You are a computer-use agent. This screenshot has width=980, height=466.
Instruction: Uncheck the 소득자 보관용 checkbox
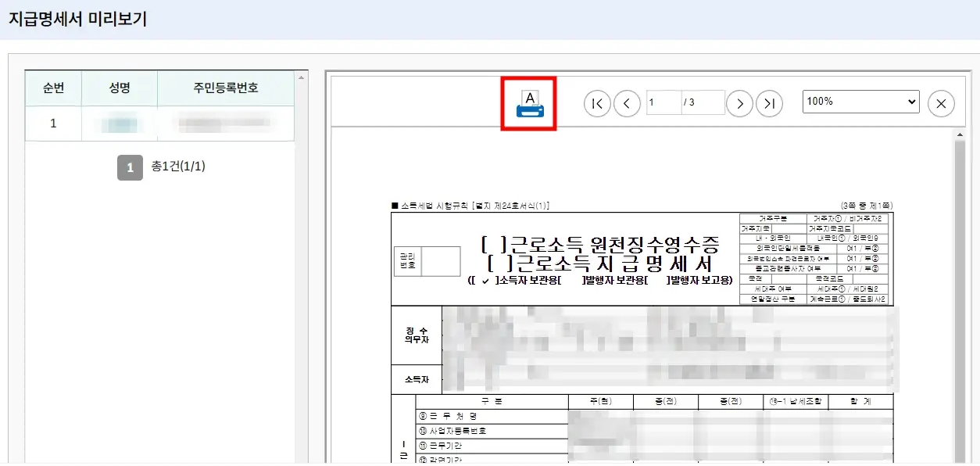(485, 281)
